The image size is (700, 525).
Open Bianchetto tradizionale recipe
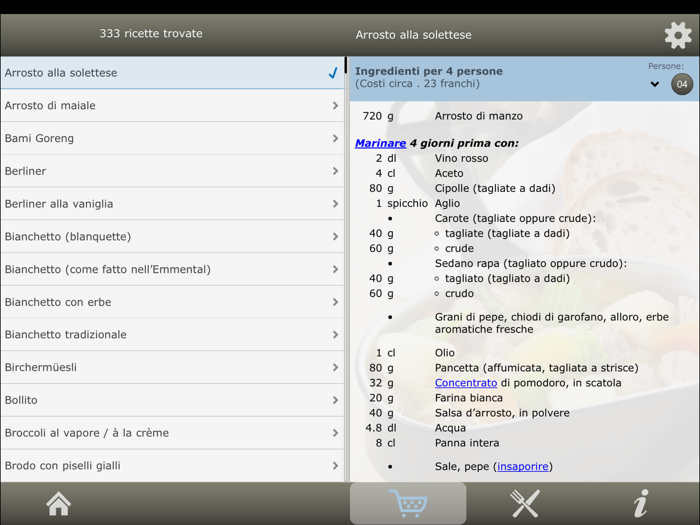172,334
